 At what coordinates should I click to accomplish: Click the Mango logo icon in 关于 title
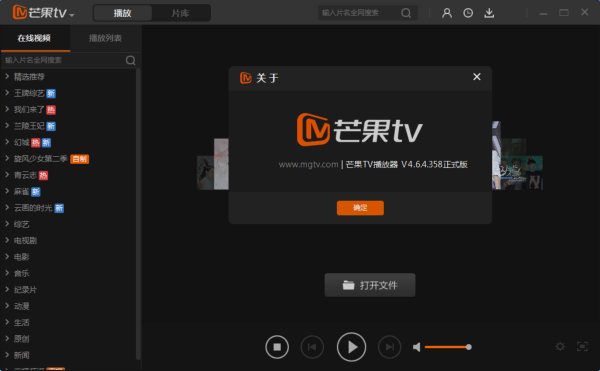(246, 78)
